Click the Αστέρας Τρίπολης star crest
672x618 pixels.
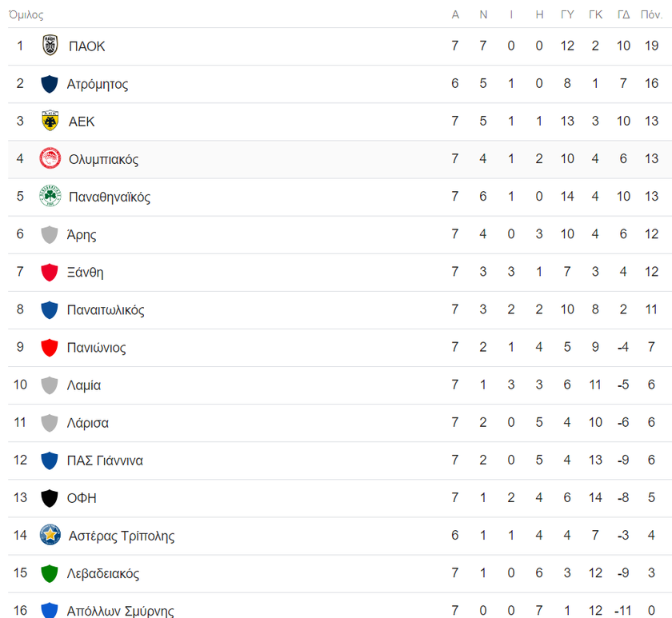click(50, 535)
